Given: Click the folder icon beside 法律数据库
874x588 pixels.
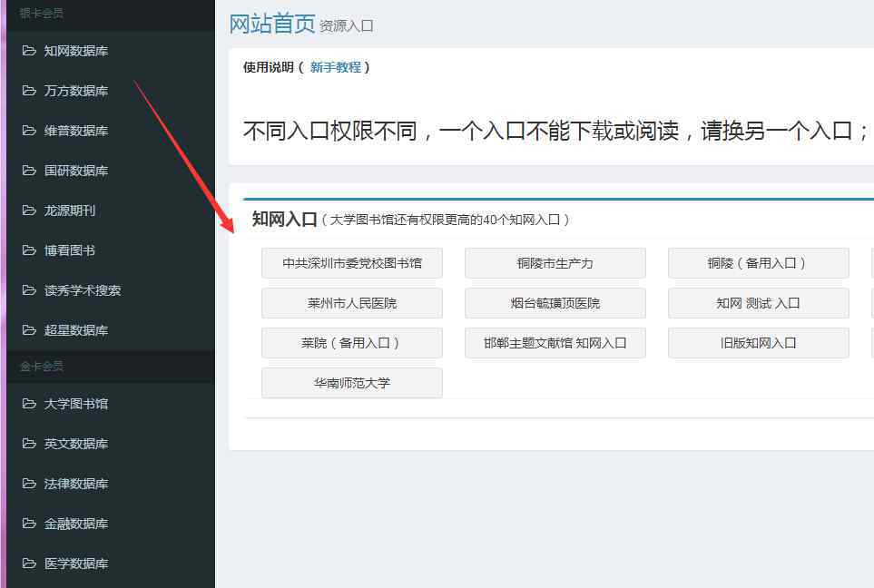Looking at the screenshot, I should [x=29, y=484].
